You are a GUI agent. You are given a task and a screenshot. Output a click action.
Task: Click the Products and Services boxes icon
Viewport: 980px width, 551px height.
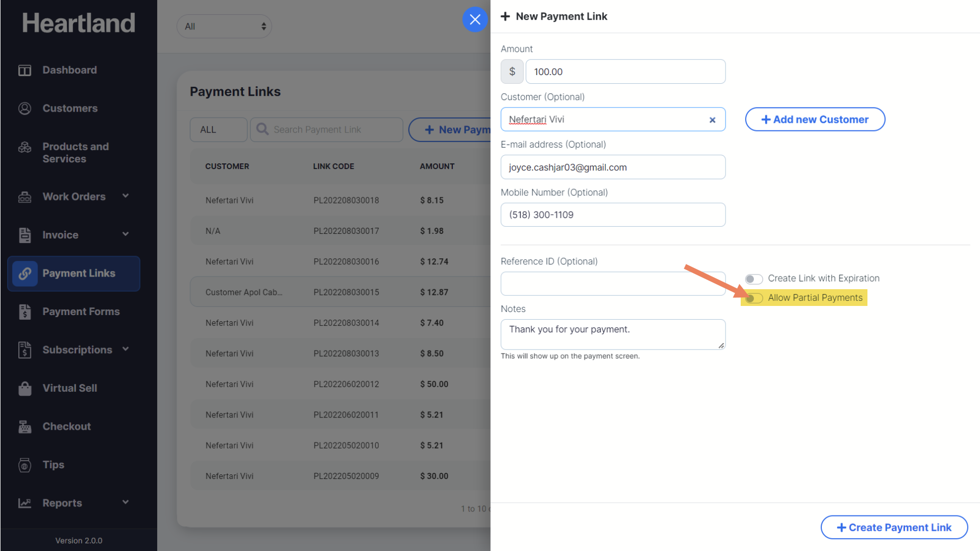(x=24, y=147)
